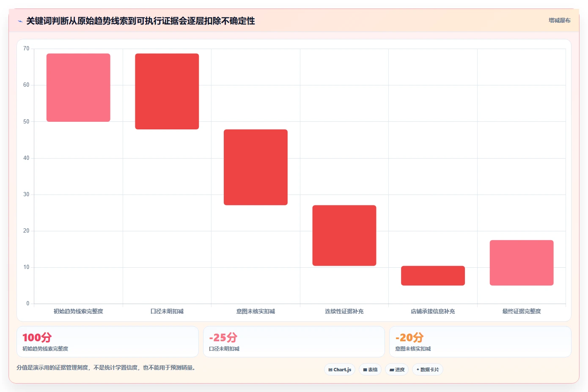This screenshot has height=392, width=588.
Task: Click the 店铺承接信息补充 small red bar
Action: 433,276
